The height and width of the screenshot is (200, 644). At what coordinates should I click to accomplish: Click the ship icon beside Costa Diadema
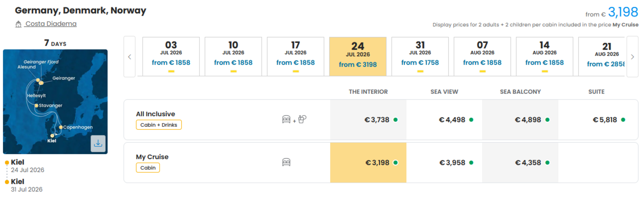coord(18,24)
